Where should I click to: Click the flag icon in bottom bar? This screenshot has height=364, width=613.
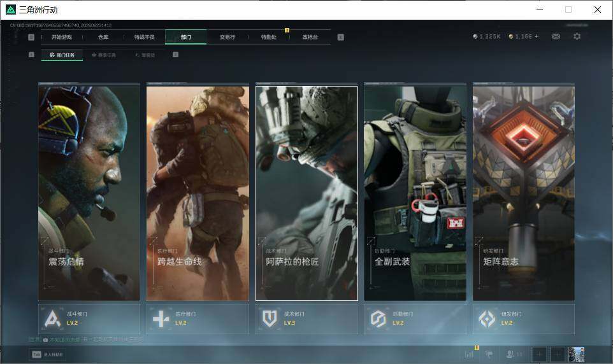[x=489, y=354]
